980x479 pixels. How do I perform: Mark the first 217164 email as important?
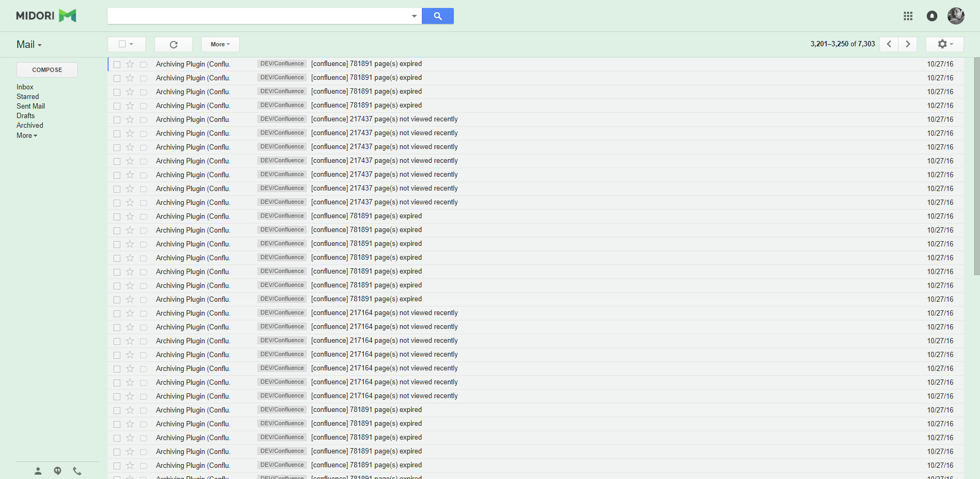point(143,313)
